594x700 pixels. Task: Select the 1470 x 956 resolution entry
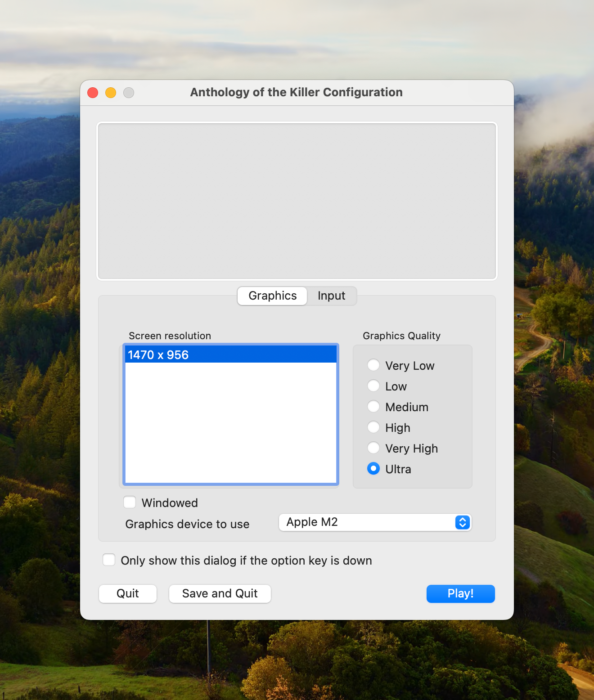tap(231, 354)
